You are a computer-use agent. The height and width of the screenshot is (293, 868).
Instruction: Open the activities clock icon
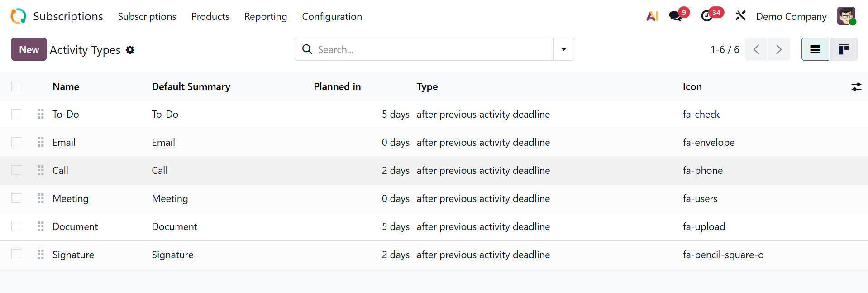click(707, 16)
